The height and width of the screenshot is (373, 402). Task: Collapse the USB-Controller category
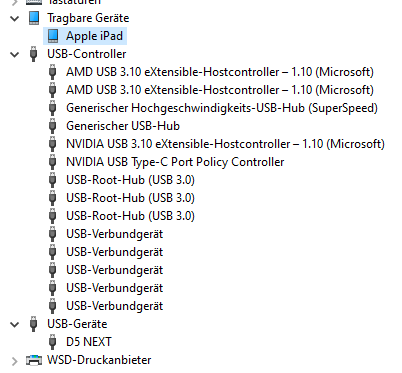point(15,54)
